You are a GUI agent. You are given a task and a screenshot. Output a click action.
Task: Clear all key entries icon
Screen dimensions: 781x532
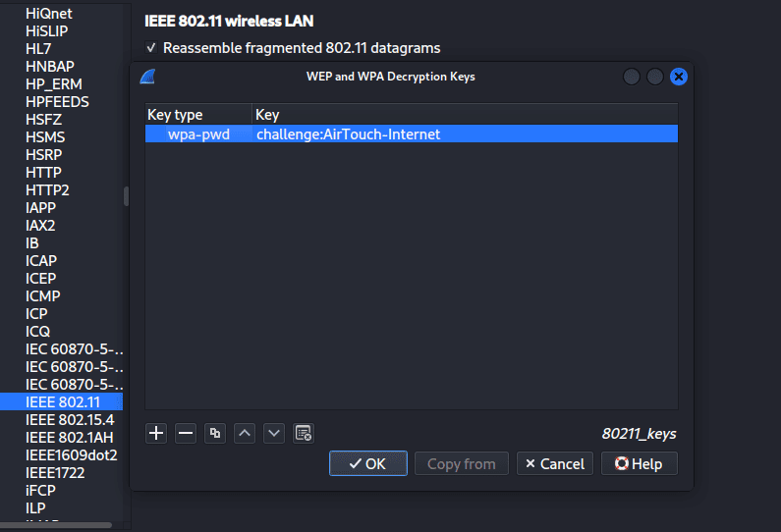(x=304, y=433)
